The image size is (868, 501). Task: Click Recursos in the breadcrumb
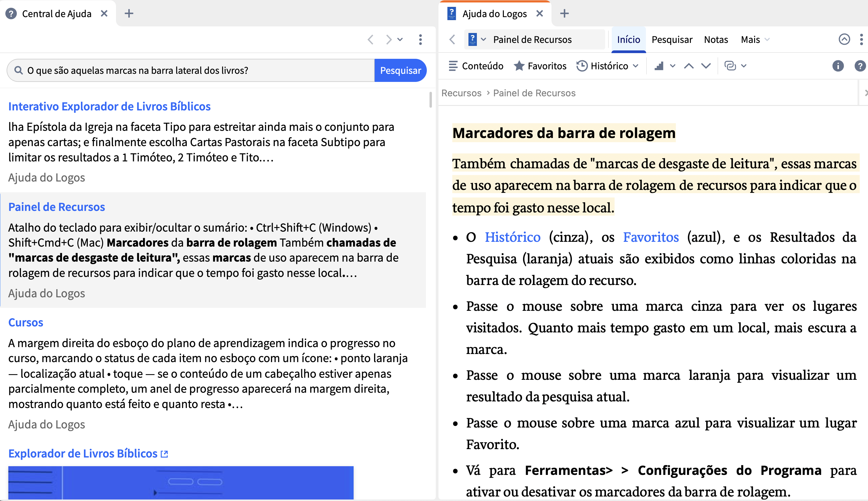click(461, 93)
